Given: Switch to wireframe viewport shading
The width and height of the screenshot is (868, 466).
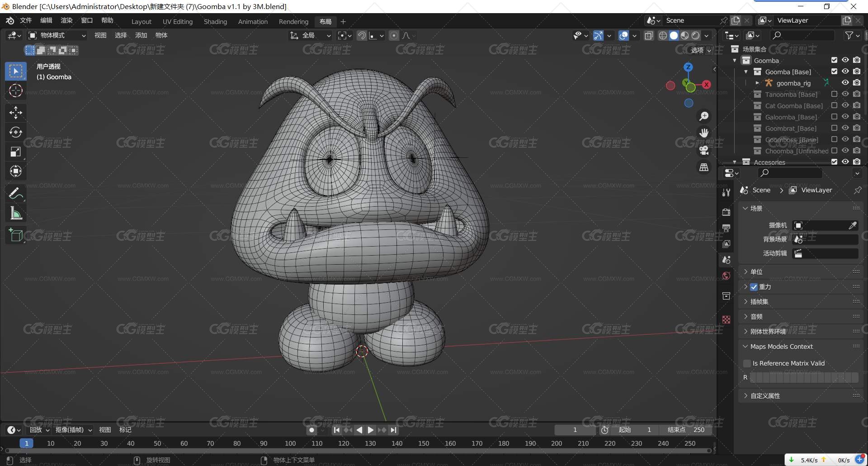Looking at the screenshot, I should (663, 35).
